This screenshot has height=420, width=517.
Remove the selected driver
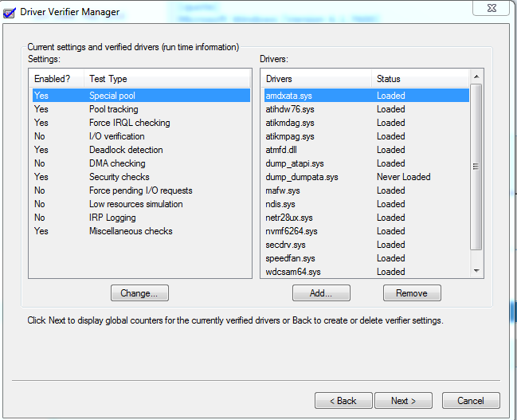[x=412, y=293]
